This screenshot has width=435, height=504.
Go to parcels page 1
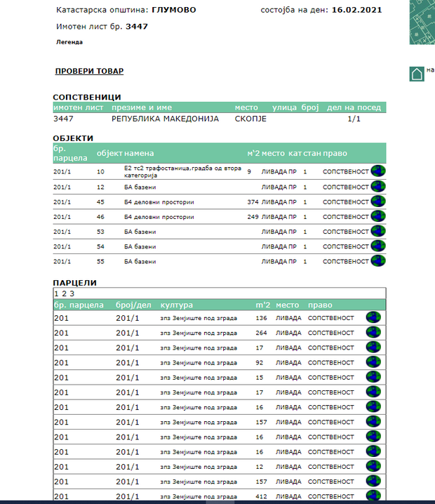tap(56, 293)
